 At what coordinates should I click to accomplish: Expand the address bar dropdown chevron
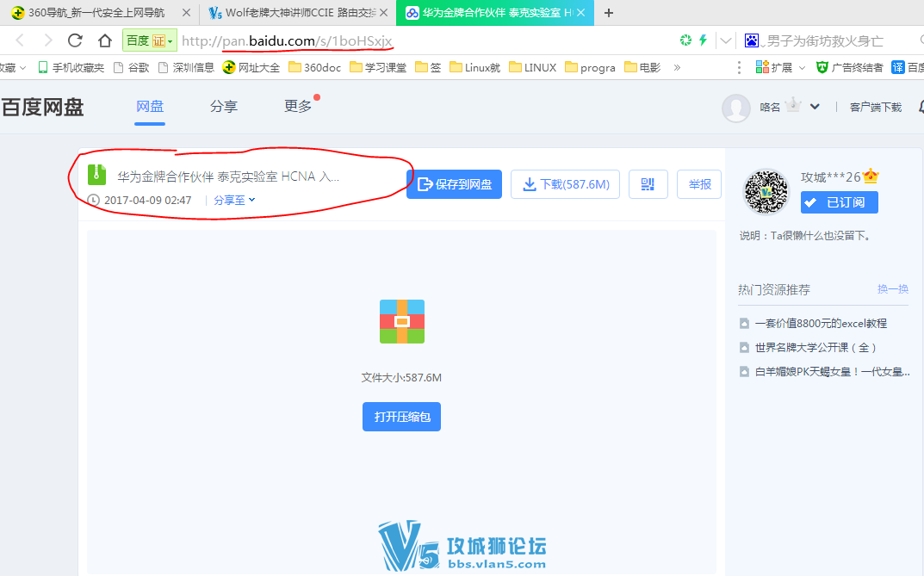tap(726, 40)
